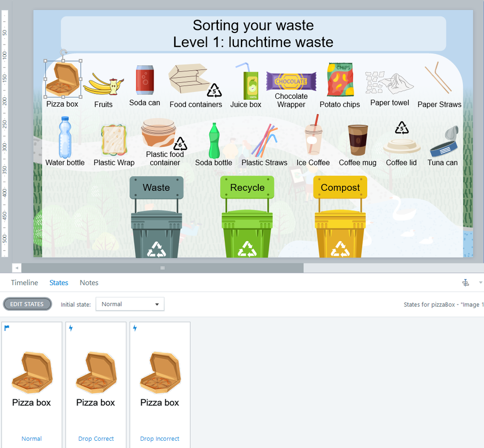
Task: Click the left scroll arrow of slide scrollbar
Action: [16, 268]
